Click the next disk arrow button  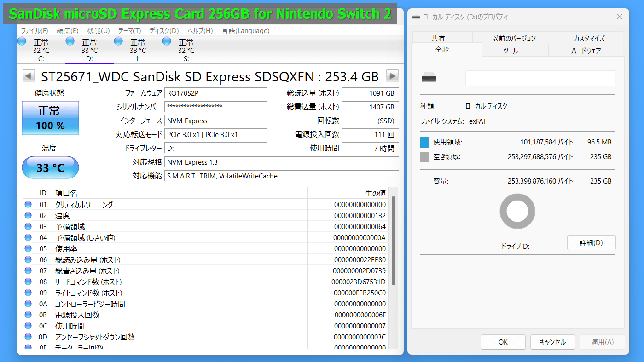[x=392, y=76]
